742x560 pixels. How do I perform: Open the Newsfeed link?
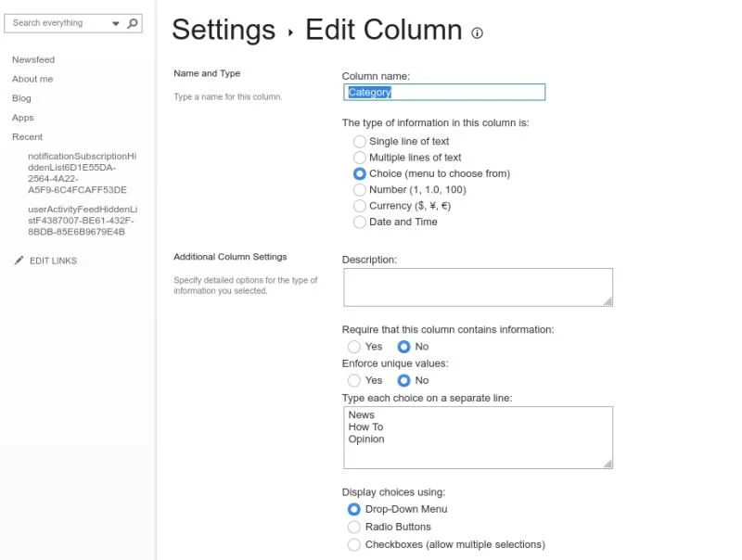[x=33, y=59]
